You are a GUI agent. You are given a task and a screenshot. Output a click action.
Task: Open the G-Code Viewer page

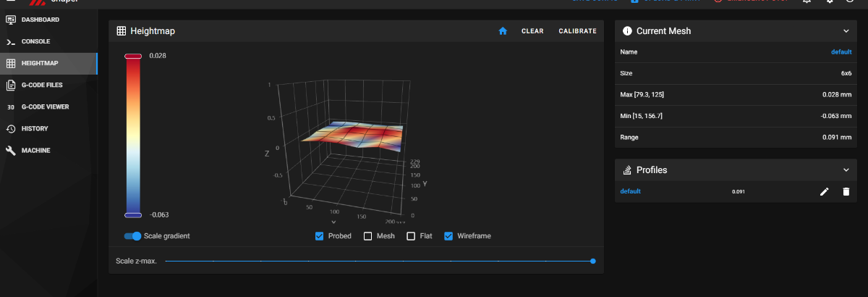48,106
